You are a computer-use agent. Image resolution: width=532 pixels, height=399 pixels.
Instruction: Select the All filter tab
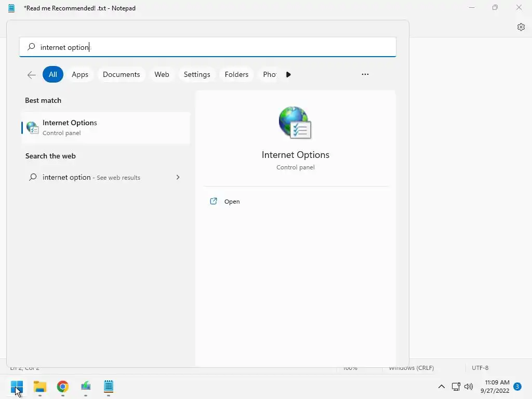tap(53, 74)
